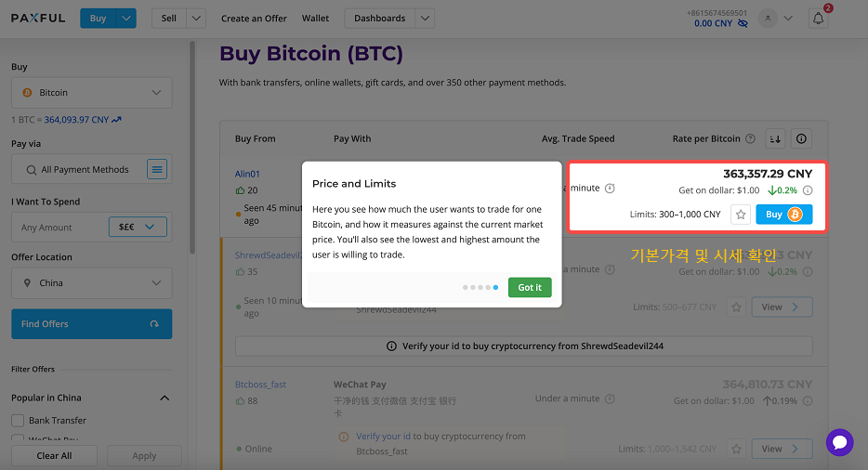
Task: Open the China offer location dropdown
Action: (92, 283)
